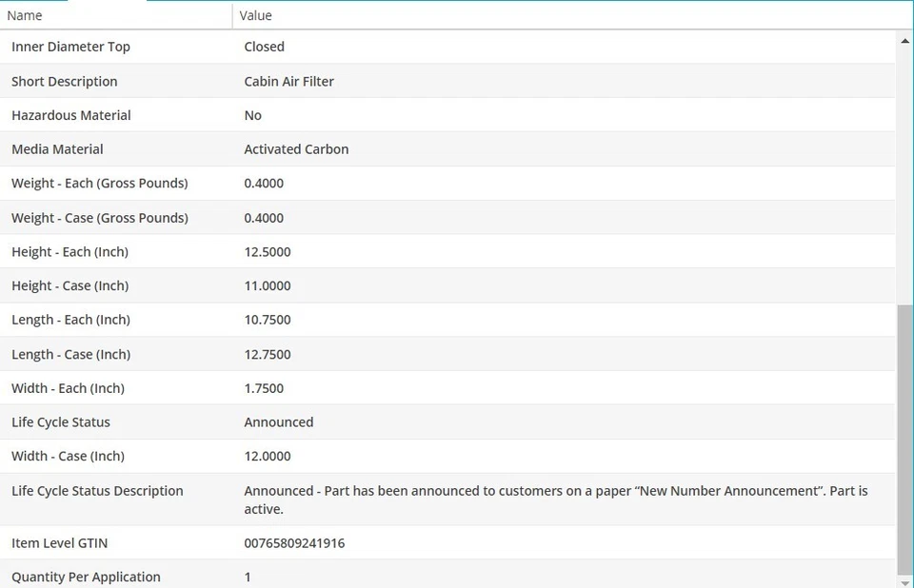Select Life Cycle Status Description label
Viewport: 914px width, 588px height.
click(97, 491)
